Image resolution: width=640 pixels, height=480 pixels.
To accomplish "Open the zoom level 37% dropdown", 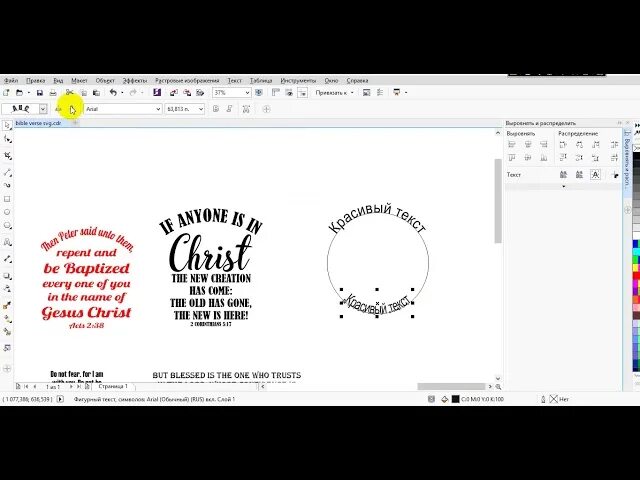I will click(x=247, y=93).
